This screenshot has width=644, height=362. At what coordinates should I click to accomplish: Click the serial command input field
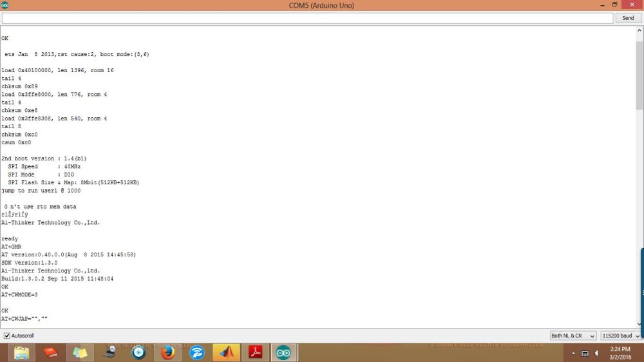tap(307, 18)
